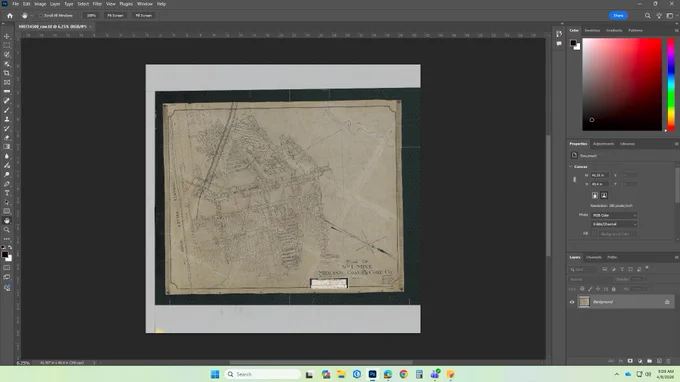This screenshot has width=680, height=382.
Task: Add a layer mask from Layers footer
Action: 630,361
